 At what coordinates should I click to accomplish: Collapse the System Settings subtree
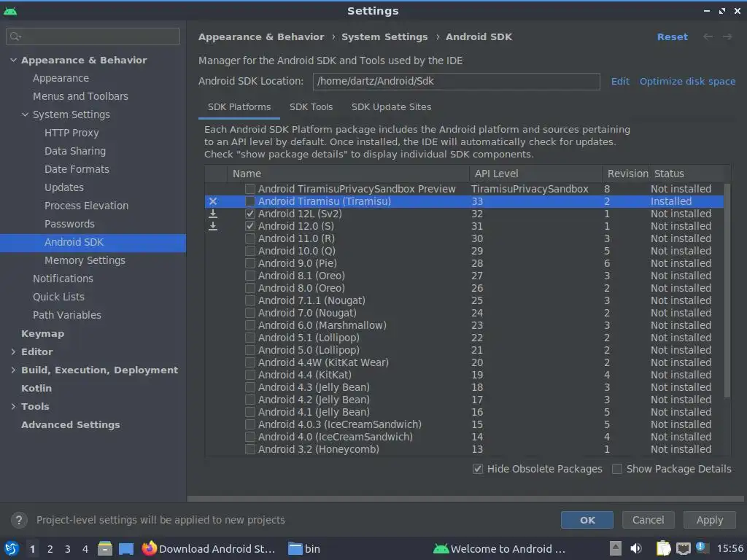coord(26,114)
